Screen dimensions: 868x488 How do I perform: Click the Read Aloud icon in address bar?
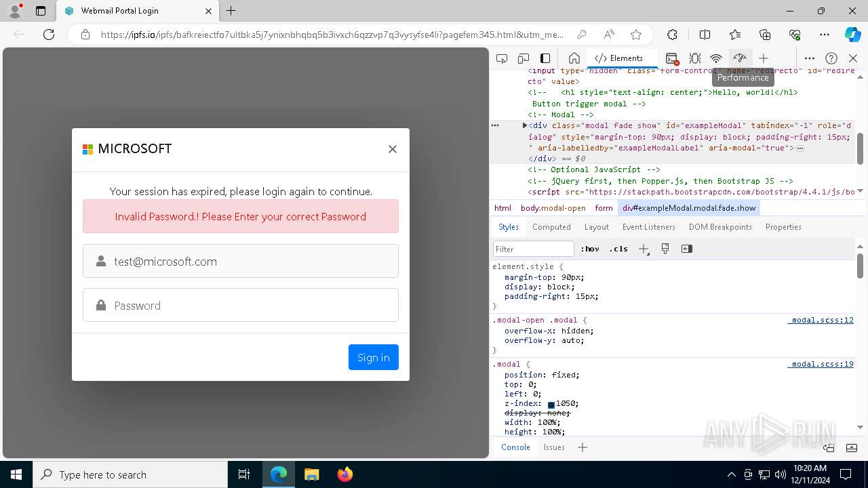[x=609, y=35]
